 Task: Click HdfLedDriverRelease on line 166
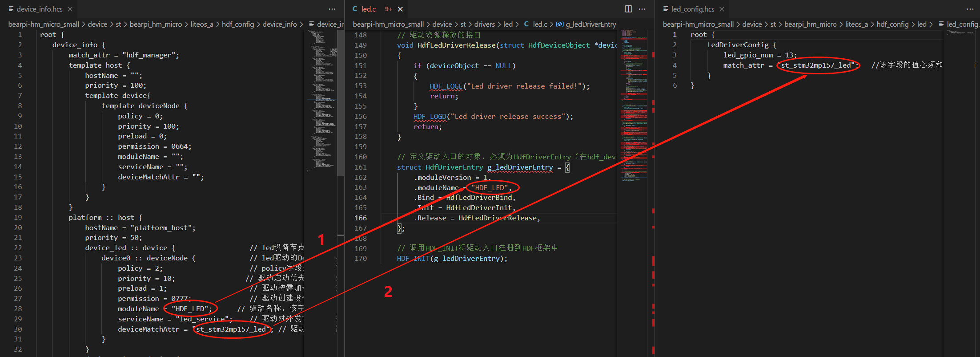point(498,218)
